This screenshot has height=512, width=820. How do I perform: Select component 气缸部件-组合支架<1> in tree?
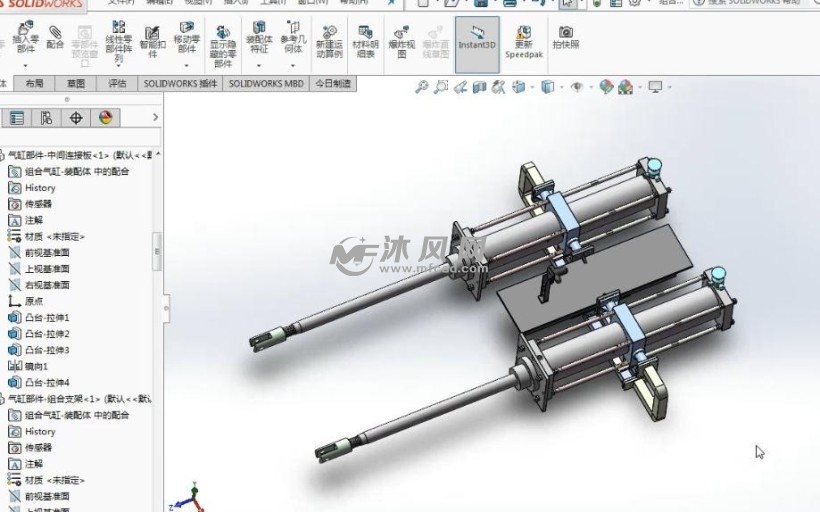[x=77, y=399]
